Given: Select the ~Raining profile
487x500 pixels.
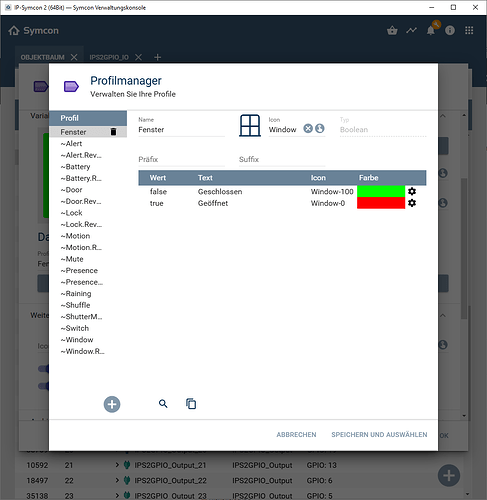Looking at the screenshot, I should [x=76, y=294].
